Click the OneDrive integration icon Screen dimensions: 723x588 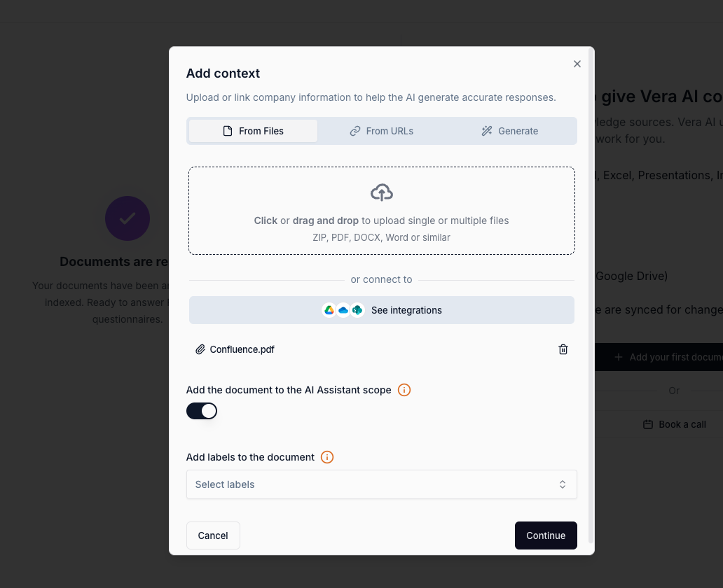(342, 310)
